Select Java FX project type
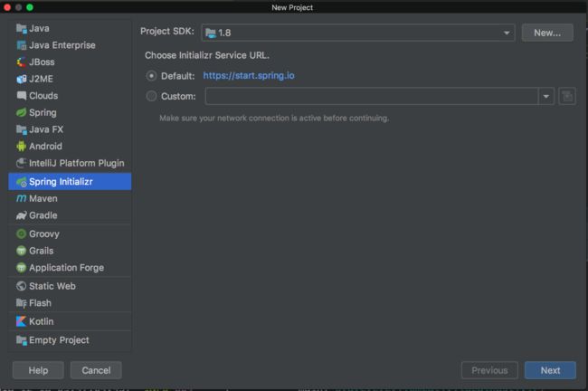 coord(70,129)
